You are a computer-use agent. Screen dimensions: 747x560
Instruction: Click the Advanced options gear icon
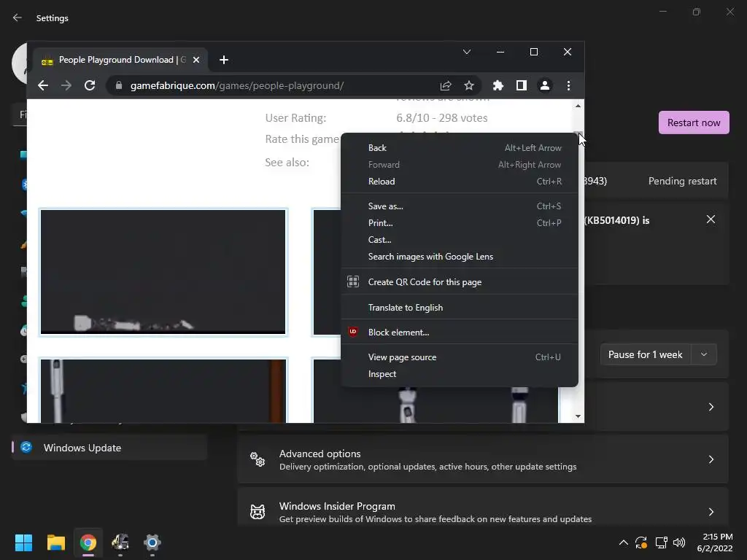(258, 459)
